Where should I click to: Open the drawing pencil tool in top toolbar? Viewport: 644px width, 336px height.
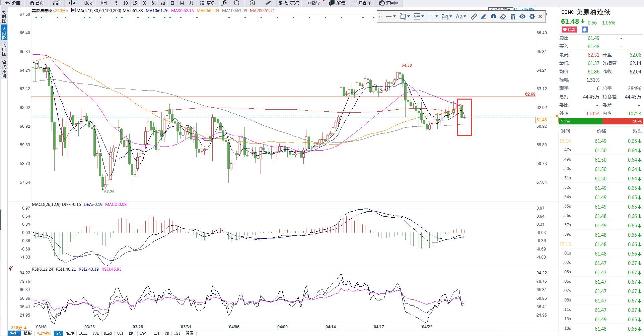268,3
